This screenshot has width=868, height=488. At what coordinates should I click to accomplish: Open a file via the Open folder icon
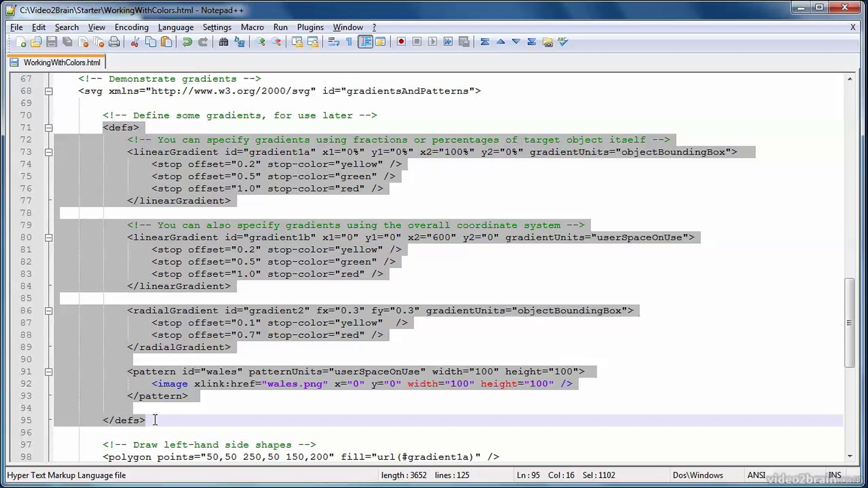click(36, 42)
